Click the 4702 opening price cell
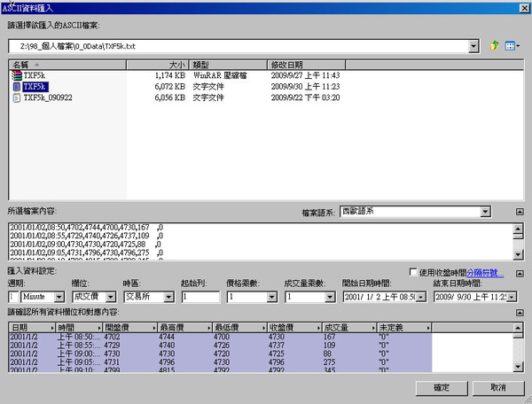Viewport: 532px width, 404px height. [x=112, y=337]
